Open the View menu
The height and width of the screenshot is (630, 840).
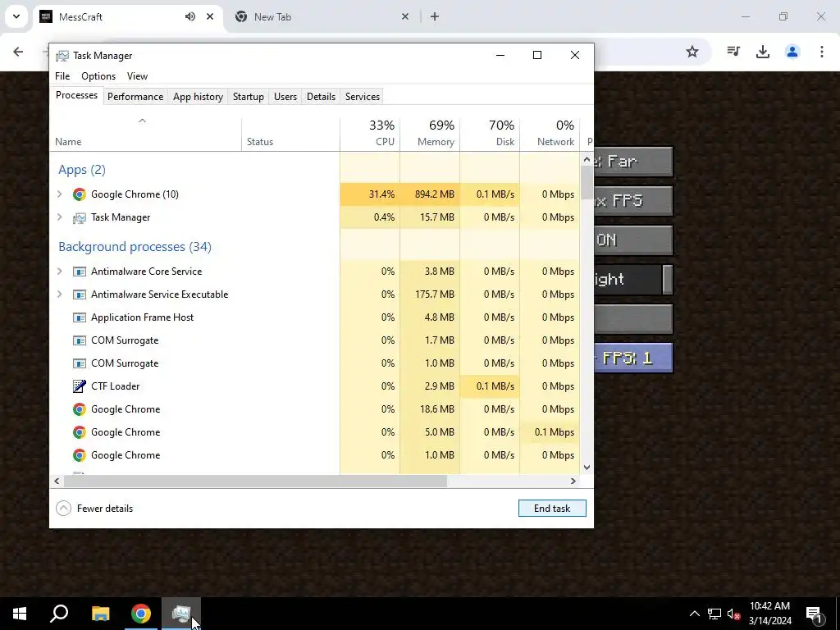(x=137, y=76)
